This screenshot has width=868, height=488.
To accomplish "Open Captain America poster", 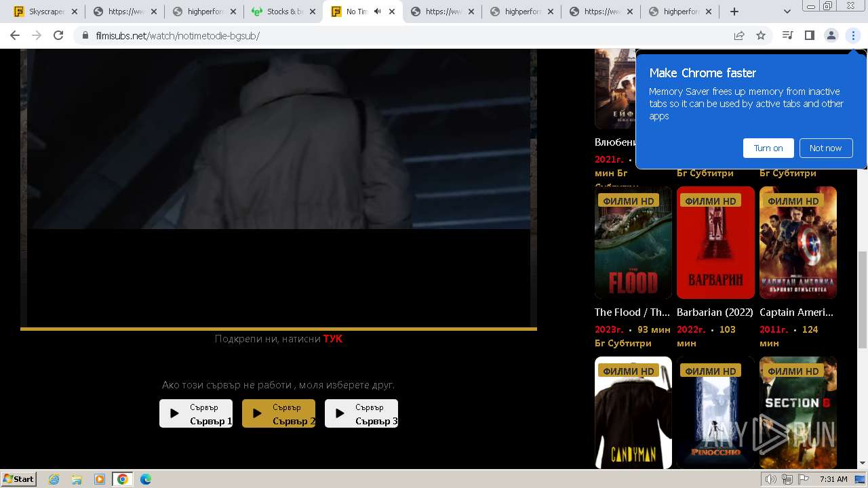I will point(798,243).
